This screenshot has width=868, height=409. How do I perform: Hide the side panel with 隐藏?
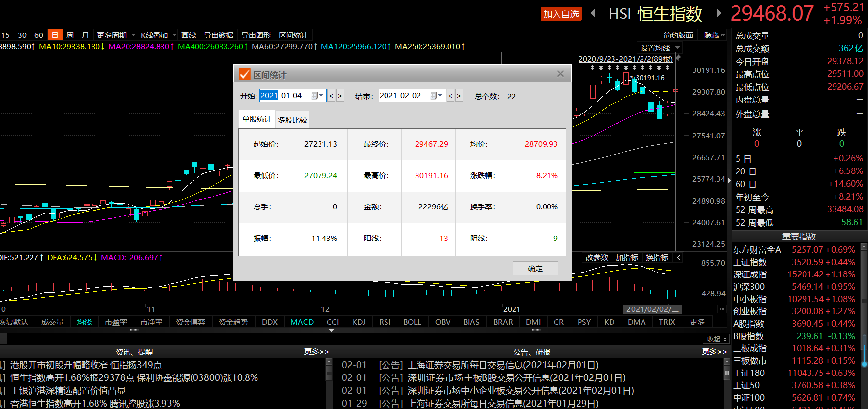click(x=714, y=35)
